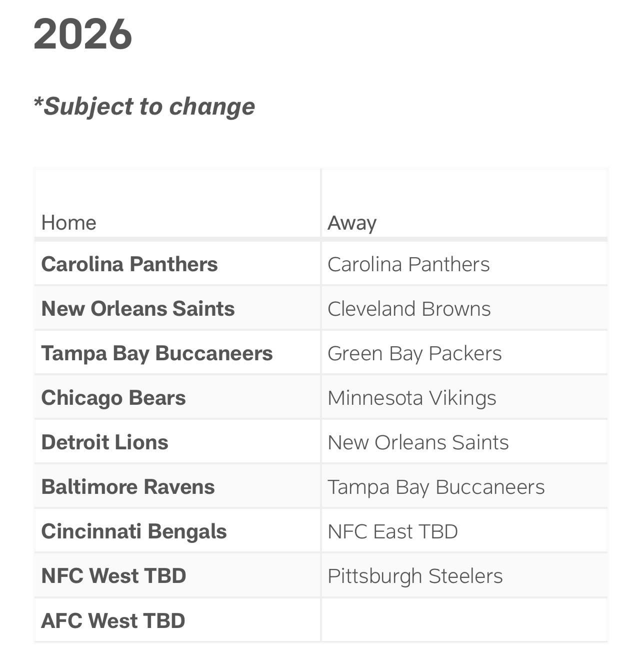The width and height of the screenshot is (642, 672).
Task: Click the Home column header
Action: point(69,223)
